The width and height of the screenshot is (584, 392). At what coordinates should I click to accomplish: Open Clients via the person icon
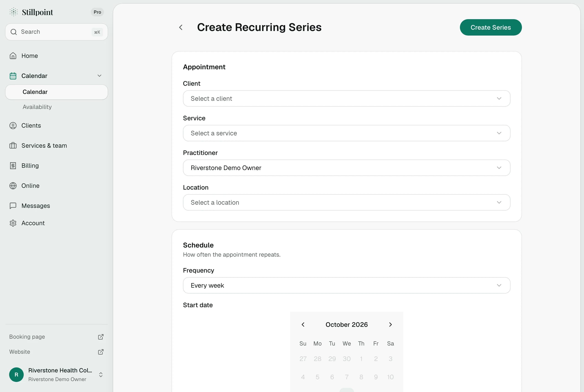(13, 126)
